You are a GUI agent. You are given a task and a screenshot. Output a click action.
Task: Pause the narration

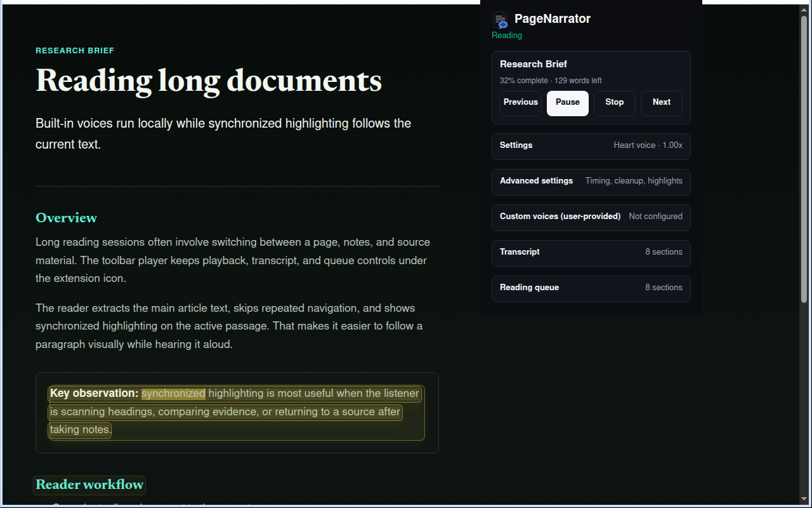(x=568, y=103)
